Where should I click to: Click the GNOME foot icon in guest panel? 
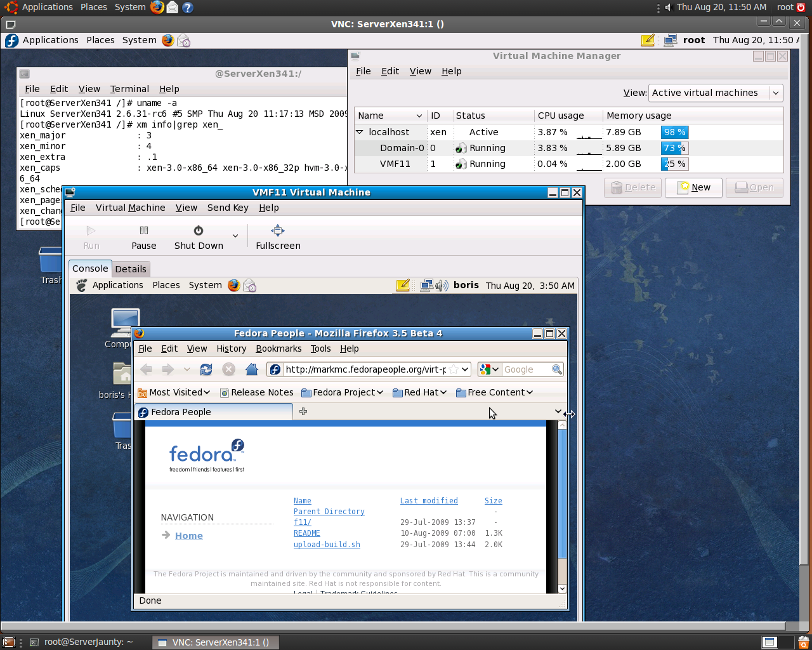tap(82, 286)
